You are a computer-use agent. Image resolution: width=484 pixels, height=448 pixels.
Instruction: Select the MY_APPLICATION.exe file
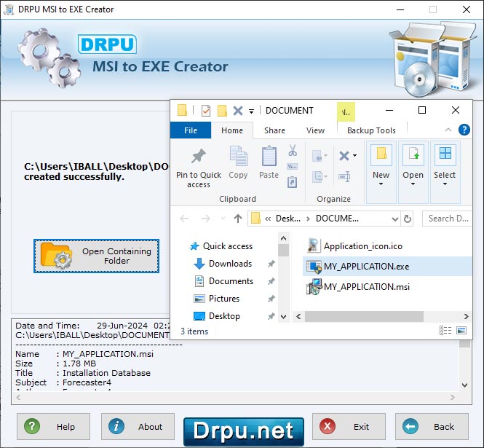click(388, 267)
